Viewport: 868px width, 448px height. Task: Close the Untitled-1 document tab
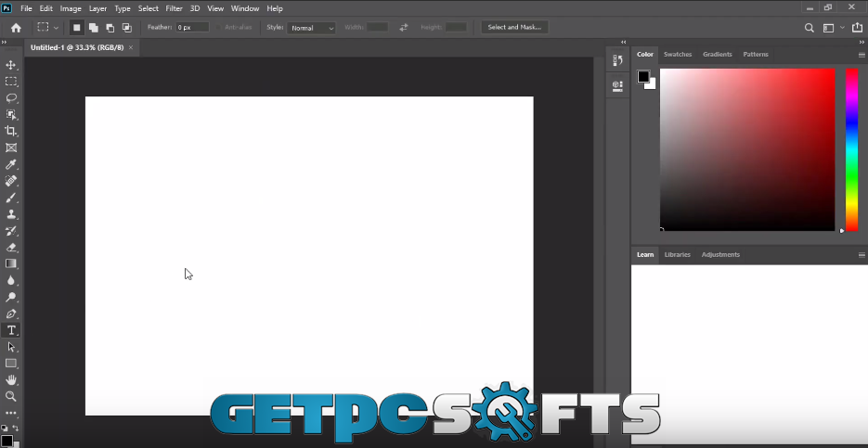tap(131, 47)
